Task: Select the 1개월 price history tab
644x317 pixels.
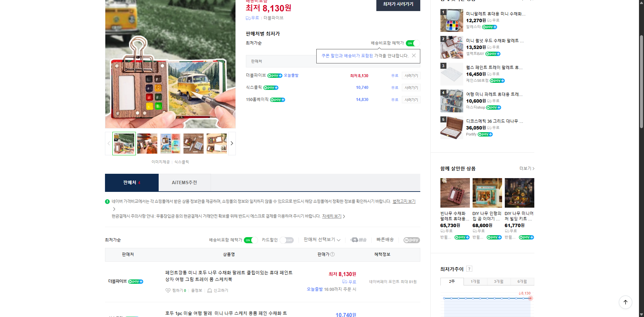Action: pos(475,281)
